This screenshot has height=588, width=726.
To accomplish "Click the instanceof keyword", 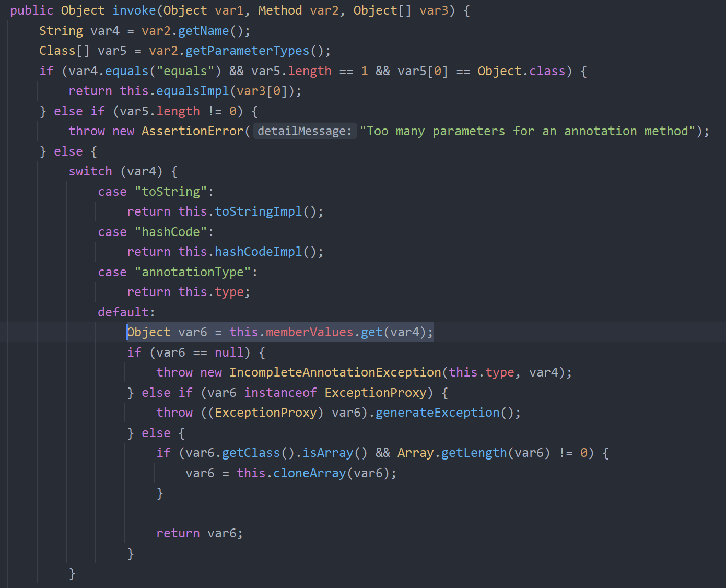I will [x=280, y=393].
